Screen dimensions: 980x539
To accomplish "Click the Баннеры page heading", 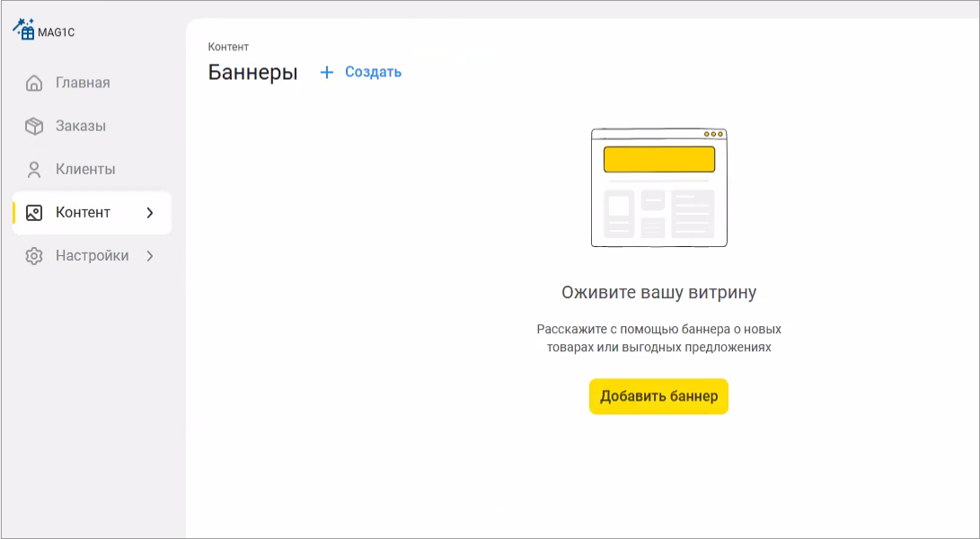I will coord(252,73).
